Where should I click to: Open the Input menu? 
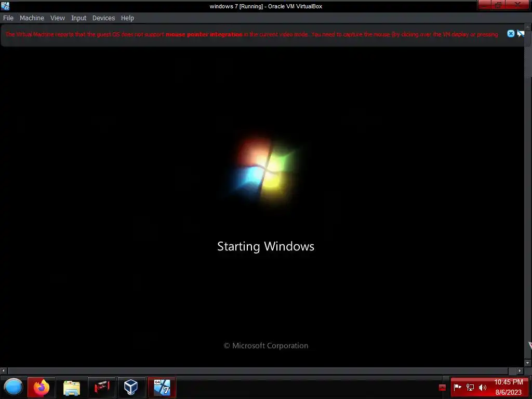[x=79, y=18]
